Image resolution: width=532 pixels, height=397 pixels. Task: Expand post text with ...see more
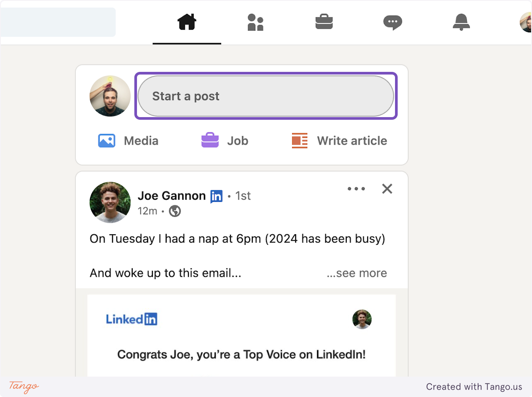(356, 273)
